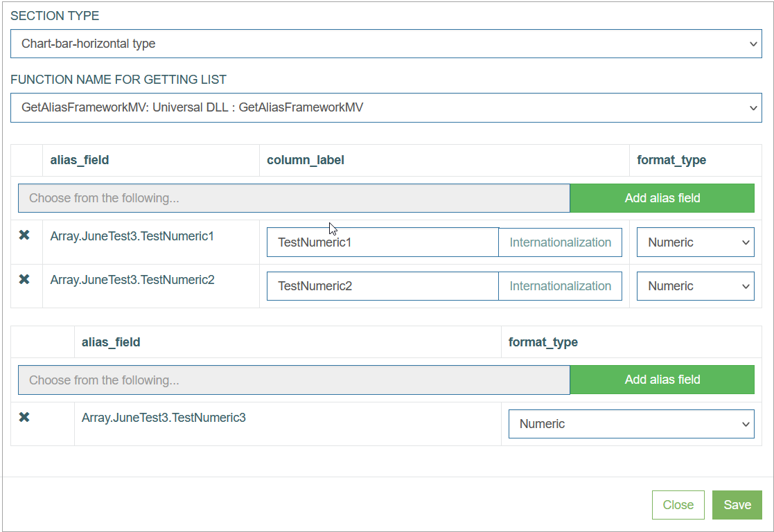Open the second 'Choose from the following' selector
The height and width of the screenshot is (532, 774).
pos(294,380)
